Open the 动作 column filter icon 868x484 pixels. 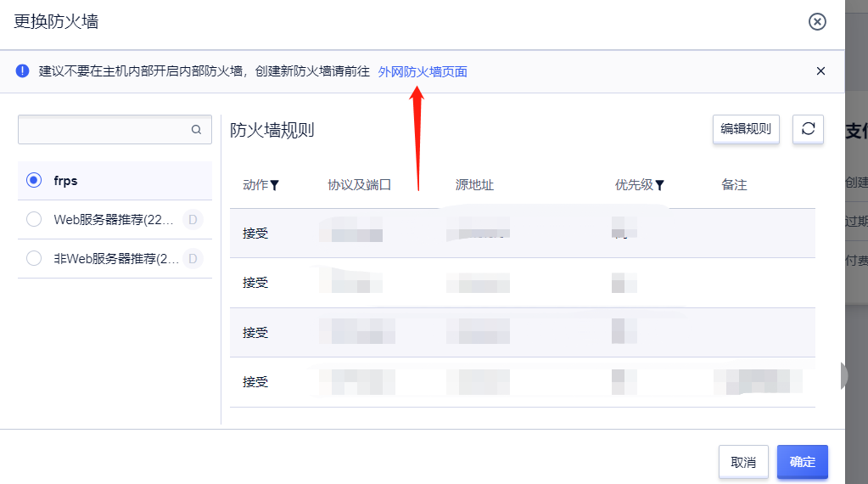tap(274, 185)
